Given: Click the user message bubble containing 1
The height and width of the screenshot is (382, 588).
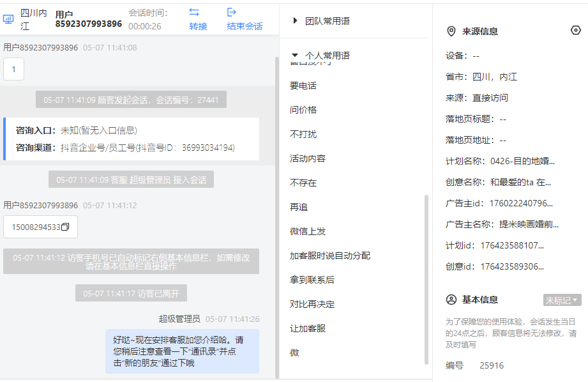Looking at the screenshot, I should coord(14,69).
